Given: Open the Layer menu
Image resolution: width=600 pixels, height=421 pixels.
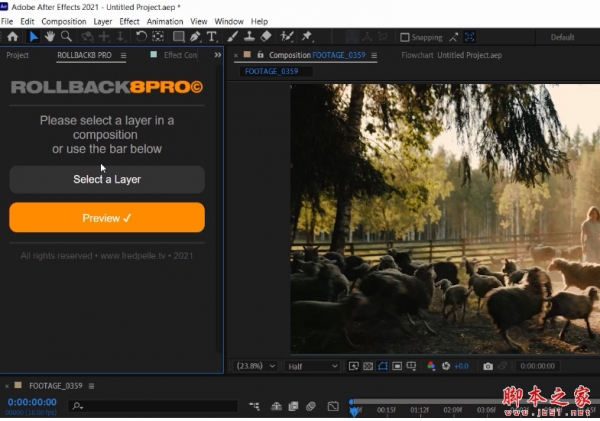Looking at the screenshot, I should pos(103,21).
